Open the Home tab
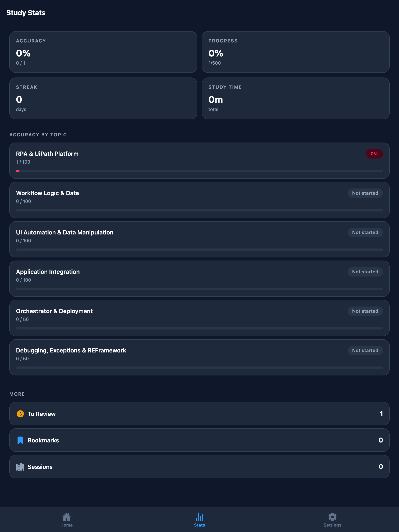Image resolution: width=399 pixels, height=532 pixels. pos(66,520)
